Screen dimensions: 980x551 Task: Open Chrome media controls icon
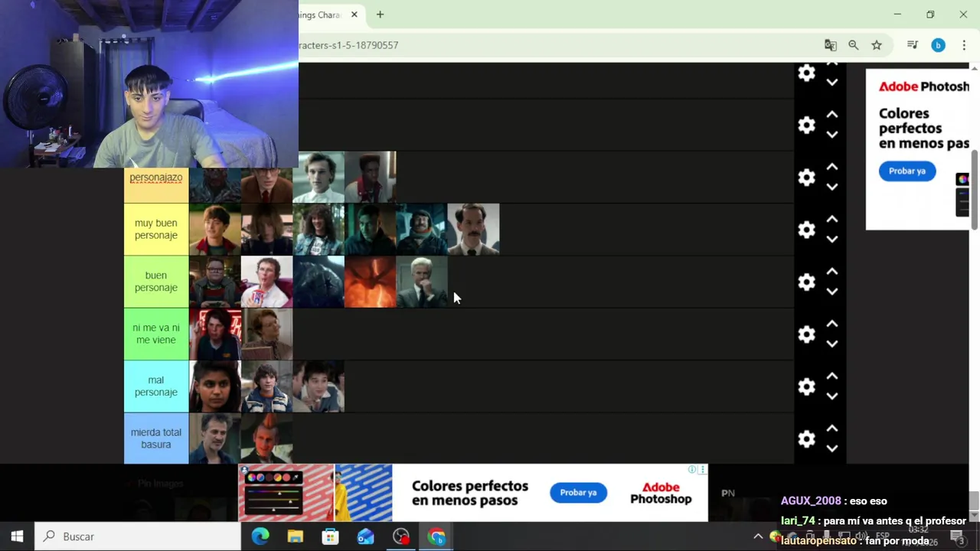click(912, 45)
